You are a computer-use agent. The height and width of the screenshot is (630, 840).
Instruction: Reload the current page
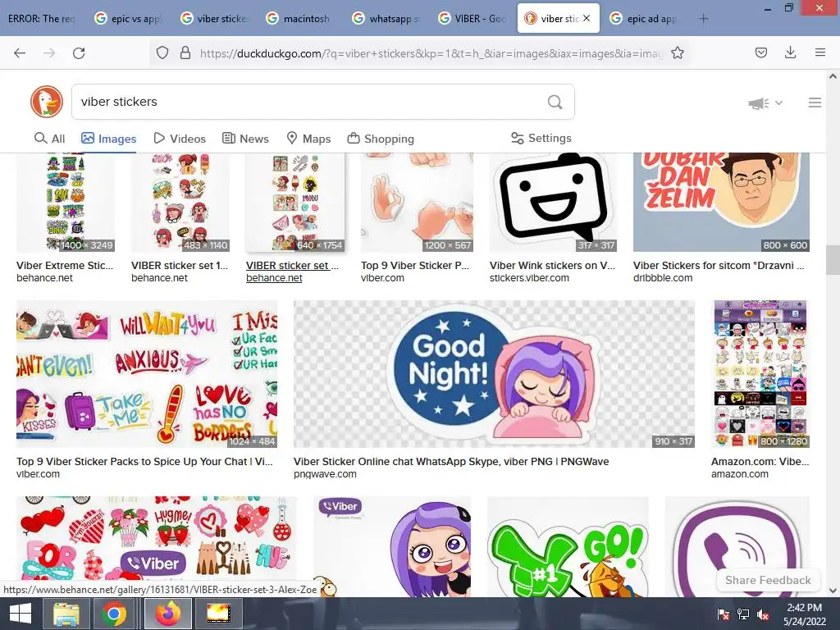click(x=79, y=53)
